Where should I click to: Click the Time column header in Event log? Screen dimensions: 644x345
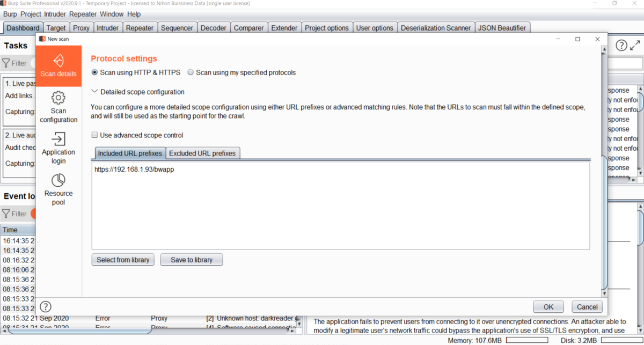(x=18, y=230)
